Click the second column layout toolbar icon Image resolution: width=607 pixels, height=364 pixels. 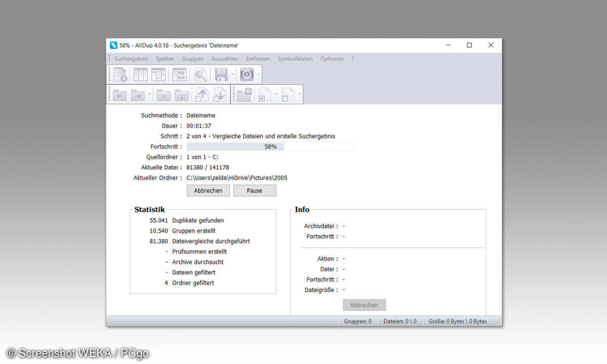point(159,75)
